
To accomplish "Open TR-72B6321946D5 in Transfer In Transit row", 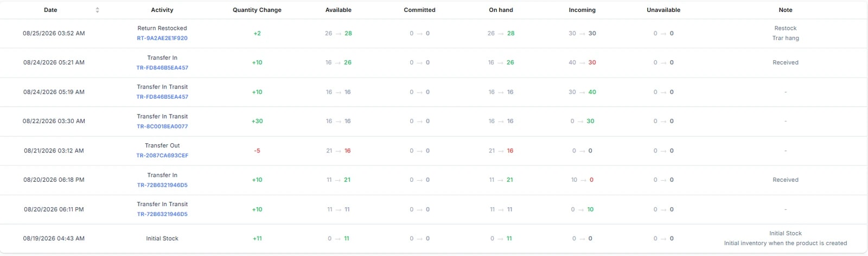I will pyautogui.click(x=162, y=214).
